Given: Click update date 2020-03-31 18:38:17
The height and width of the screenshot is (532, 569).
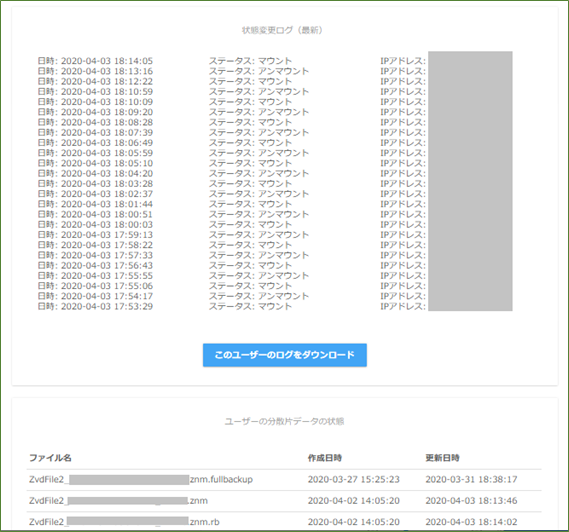Looking at the screenshot, I should tap(471, 479).
